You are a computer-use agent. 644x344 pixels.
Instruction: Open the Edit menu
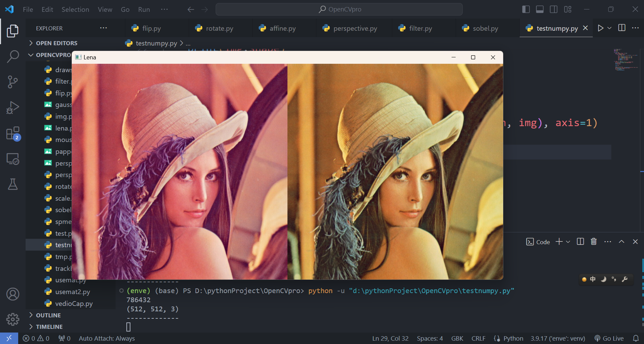(47, 9)
